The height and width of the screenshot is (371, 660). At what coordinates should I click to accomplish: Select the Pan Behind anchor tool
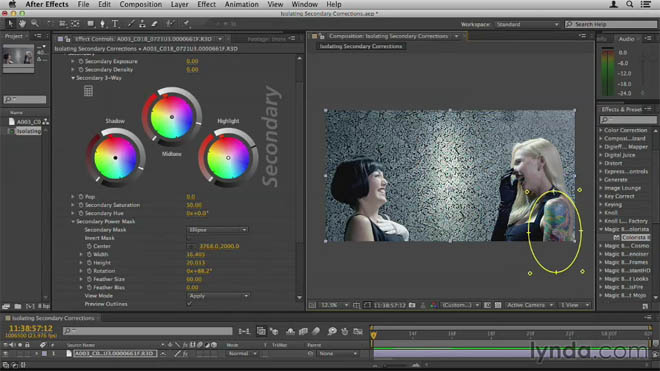coord(75,24)
